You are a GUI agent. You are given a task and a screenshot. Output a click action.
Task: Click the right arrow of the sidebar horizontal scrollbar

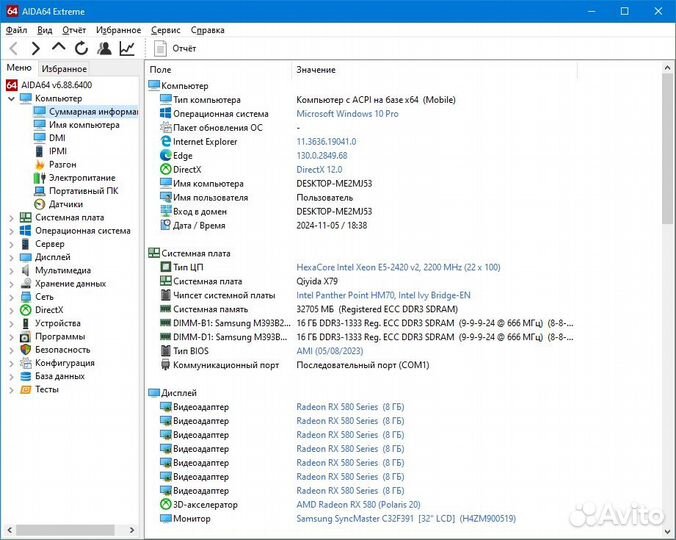(x=132, y=530)
